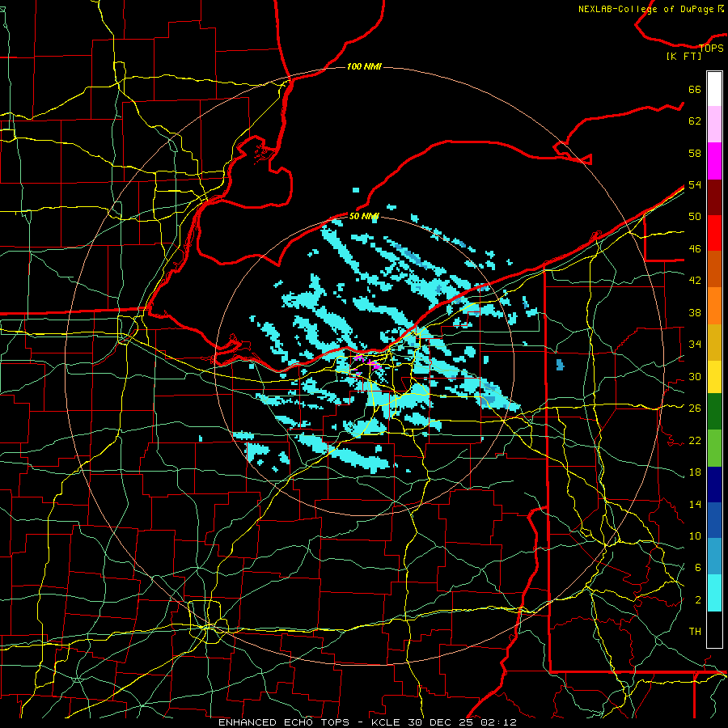Pick the magenta legend swatch
The width and height of the screenshot is (728, 728).
[714, 161]
